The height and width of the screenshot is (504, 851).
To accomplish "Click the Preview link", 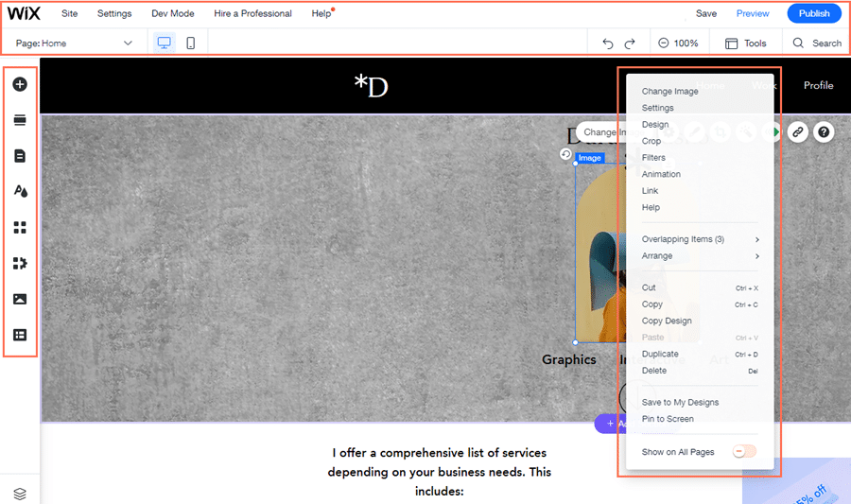I will coord(753,14).
